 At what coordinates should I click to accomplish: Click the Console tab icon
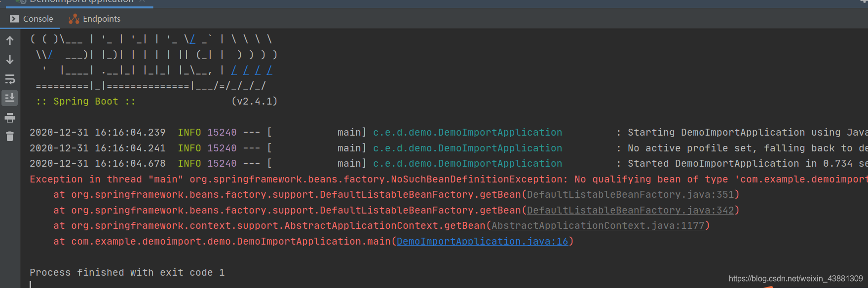[14, 19]
